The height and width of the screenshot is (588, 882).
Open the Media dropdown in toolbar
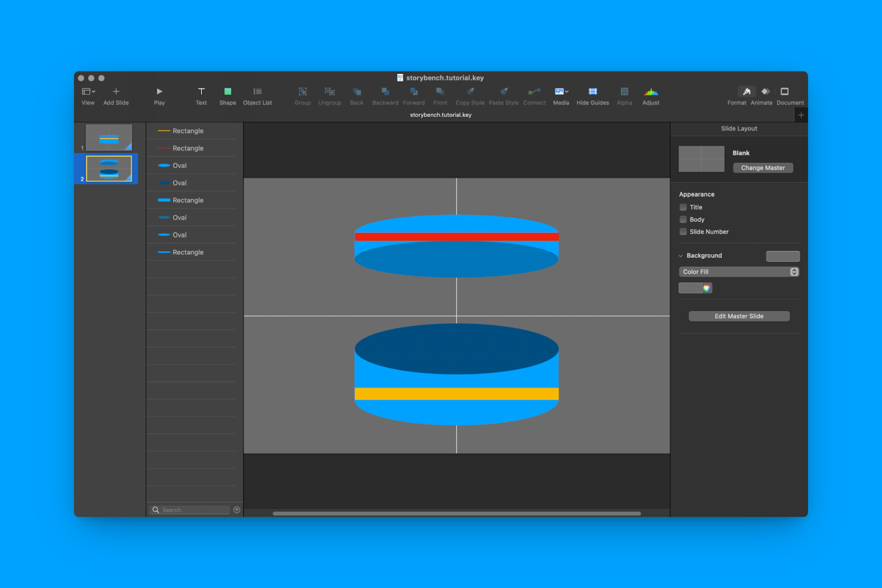(x=561, y=91)
